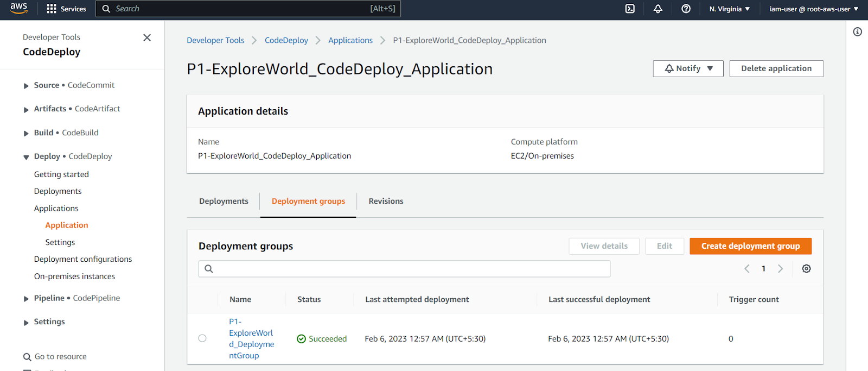Open the iam-user account dropdown
This screenshot has width=868, height=371.
[x=814, y=9]
